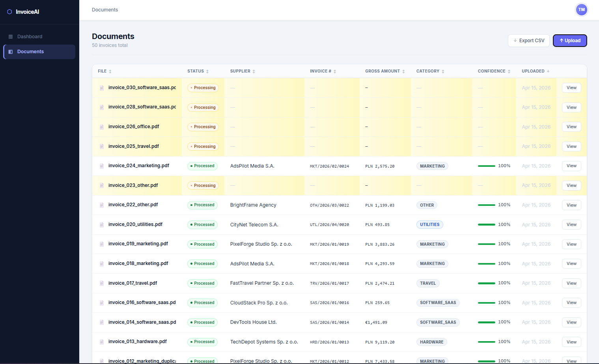
Task: Open the TM user avatar
Action: 581,10
